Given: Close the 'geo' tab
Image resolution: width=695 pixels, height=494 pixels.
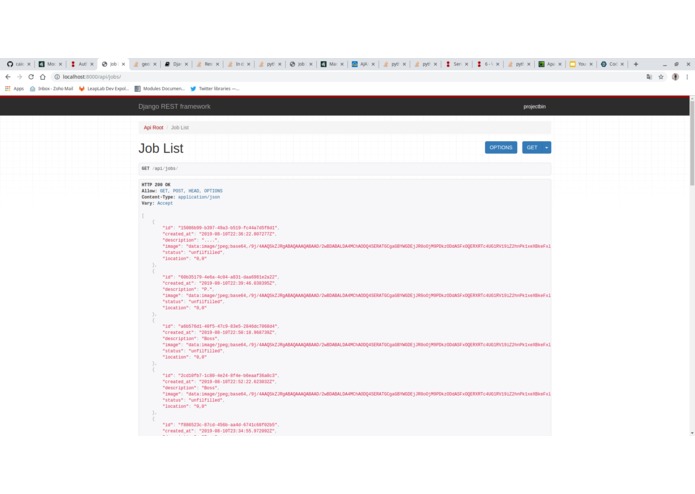Looking at the screenshot, I should click(155, 64).
